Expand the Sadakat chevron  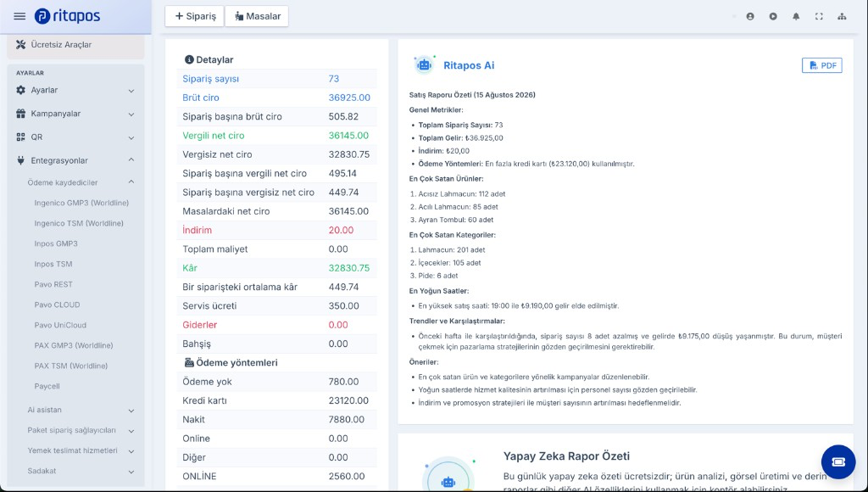(x=131, y=472)
